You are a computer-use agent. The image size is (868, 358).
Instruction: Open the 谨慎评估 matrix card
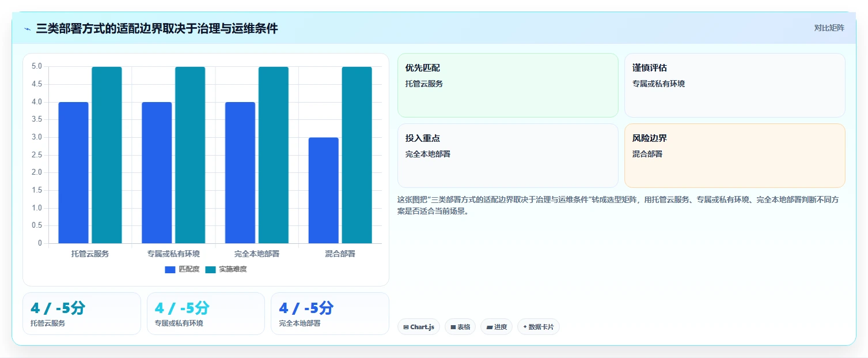[734, 85]
